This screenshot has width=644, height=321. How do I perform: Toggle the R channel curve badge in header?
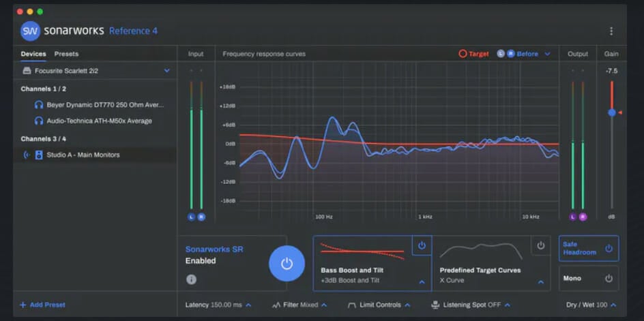click(x=510, y=54)
